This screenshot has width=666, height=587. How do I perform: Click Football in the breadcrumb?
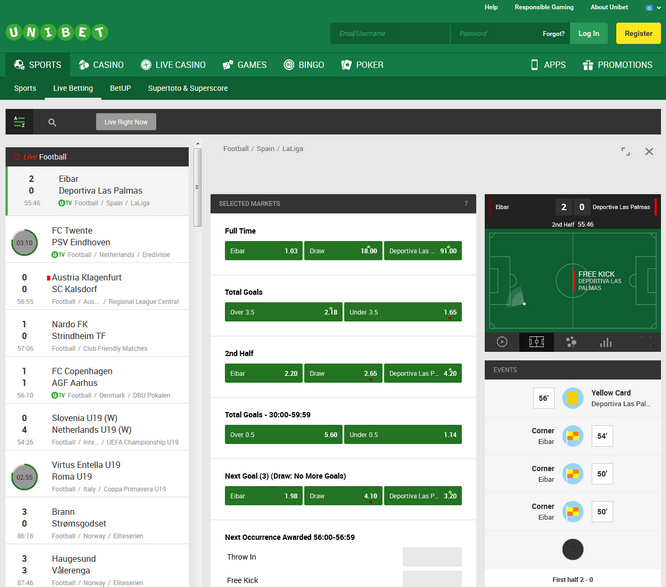coord(236,149)
